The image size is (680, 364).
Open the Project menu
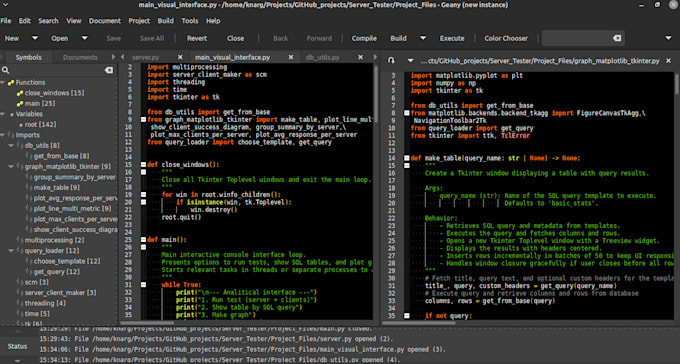pyautogui.click(x=139, y=21)
